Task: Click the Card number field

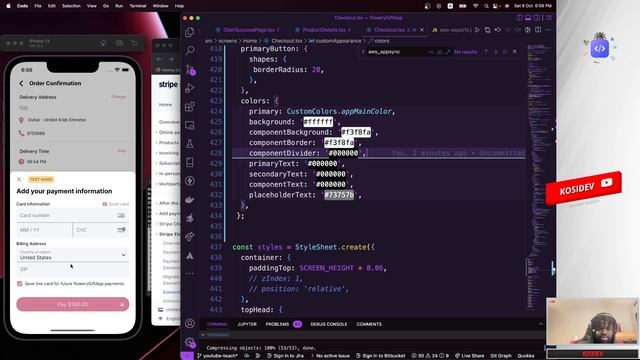Action: pyautogui.click(x=73, y=215)
